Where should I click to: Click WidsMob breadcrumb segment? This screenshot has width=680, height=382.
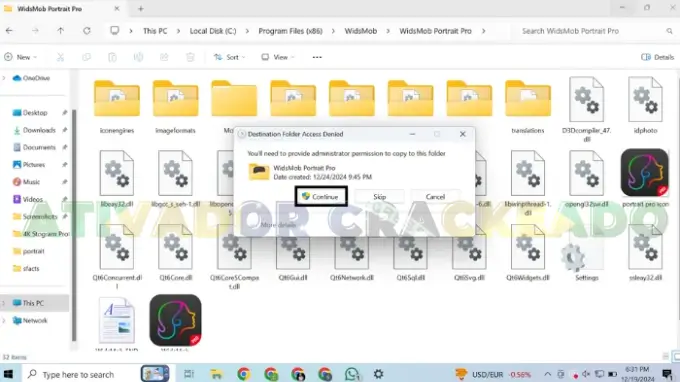click(x=361, y=31)
